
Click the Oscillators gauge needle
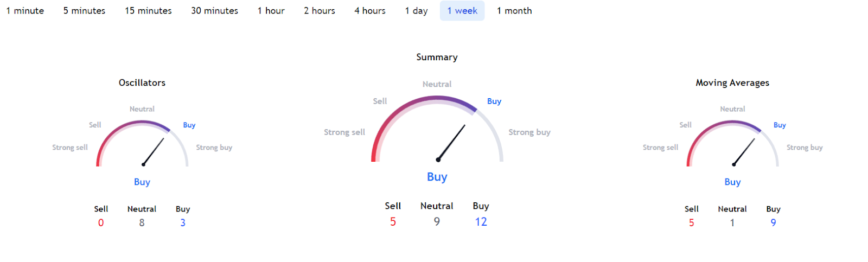point(153,151)
